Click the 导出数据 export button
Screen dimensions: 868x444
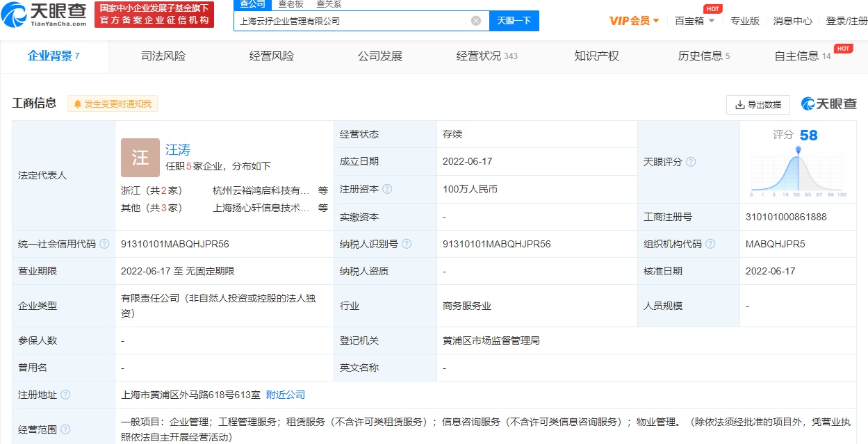(758, 104)
